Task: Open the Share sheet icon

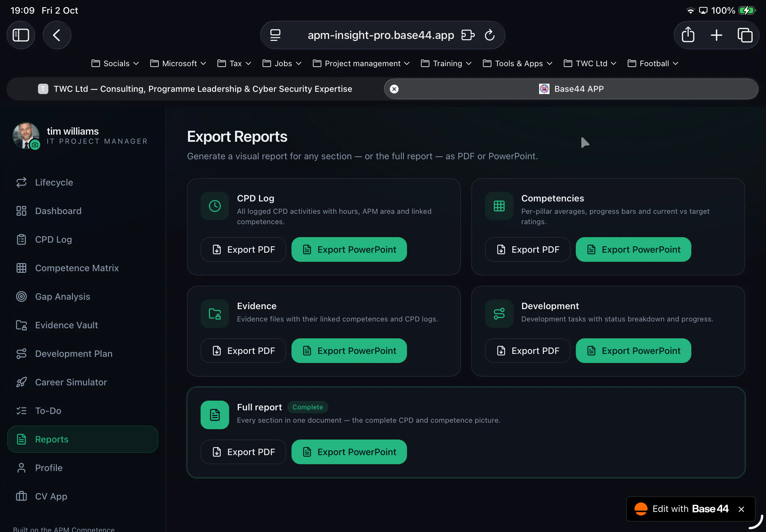Action: click(688, 35)
